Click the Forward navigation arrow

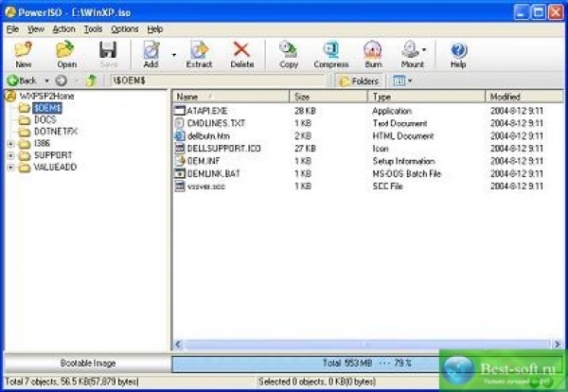point(62,80)
